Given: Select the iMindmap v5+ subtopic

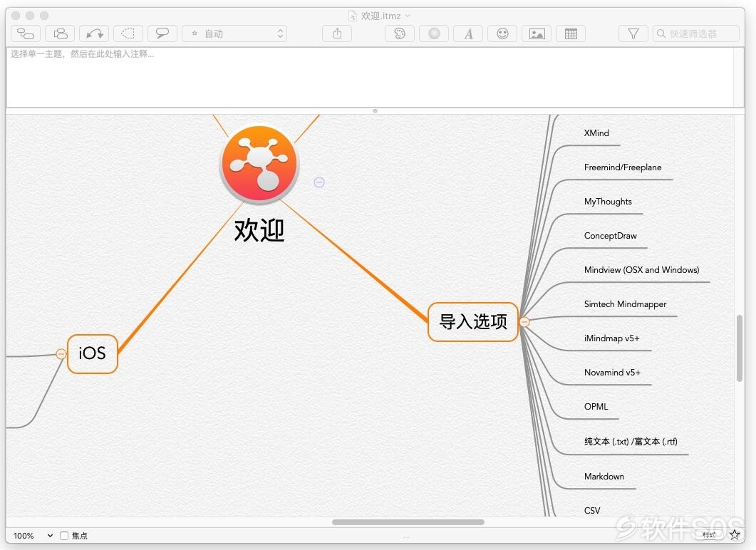Looking at the screenshot, I should pos(612,338).
